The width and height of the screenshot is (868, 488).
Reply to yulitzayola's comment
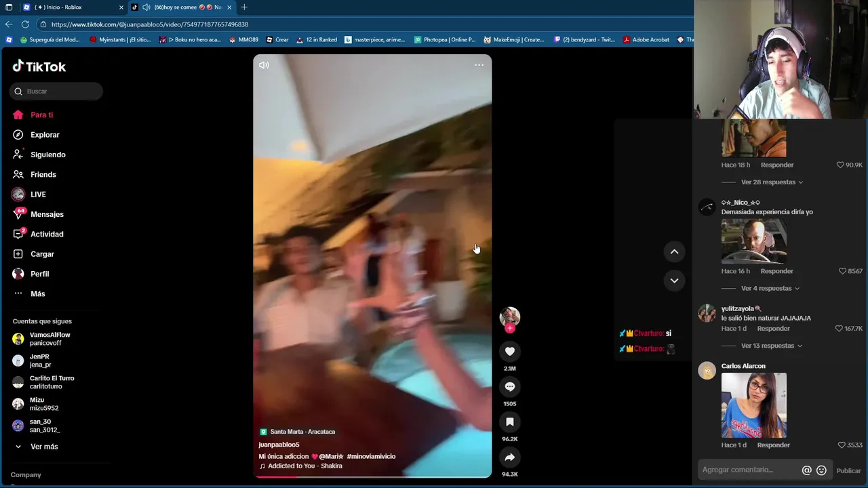[774, 329]
